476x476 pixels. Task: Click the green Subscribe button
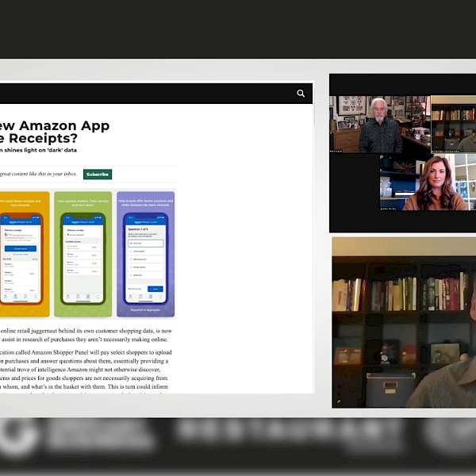98,175
